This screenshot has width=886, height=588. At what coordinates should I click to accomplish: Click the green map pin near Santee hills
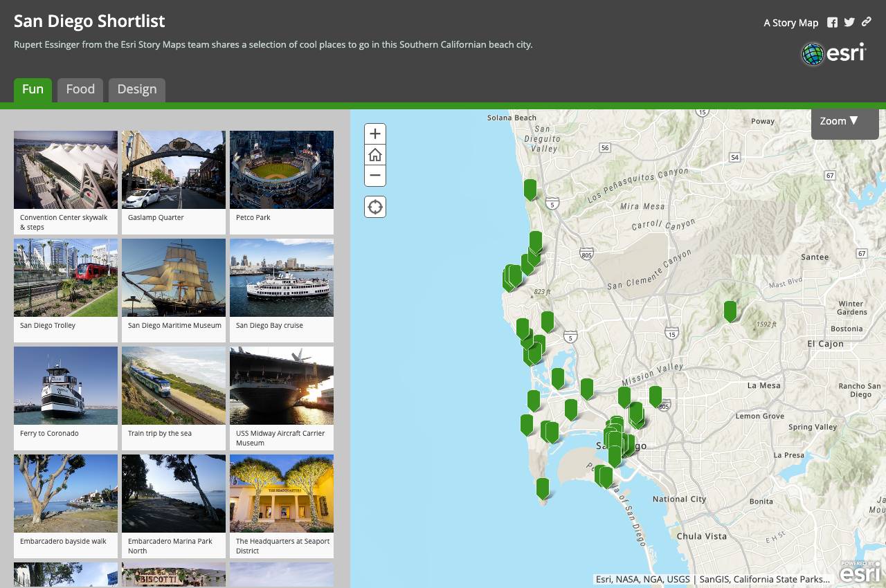coord(730,311)
